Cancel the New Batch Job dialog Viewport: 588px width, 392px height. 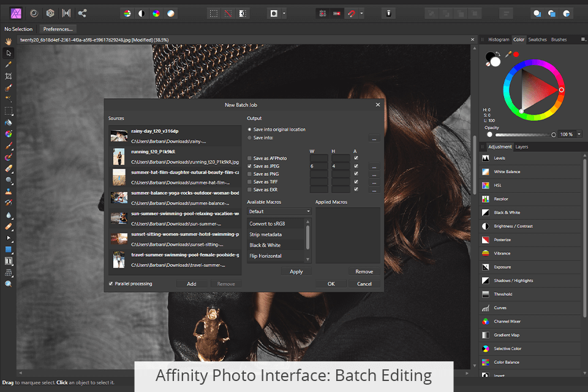pyautogui.click(x=364, y=284)
